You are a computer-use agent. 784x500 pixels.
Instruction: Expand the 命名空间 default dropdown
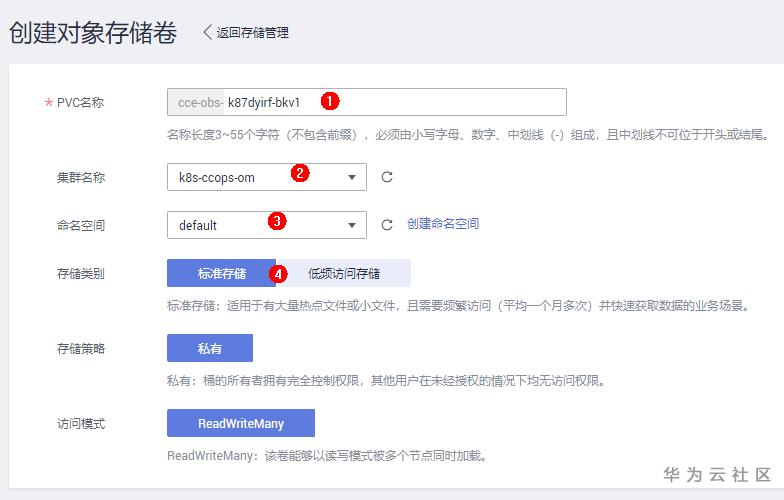[266, 225]
